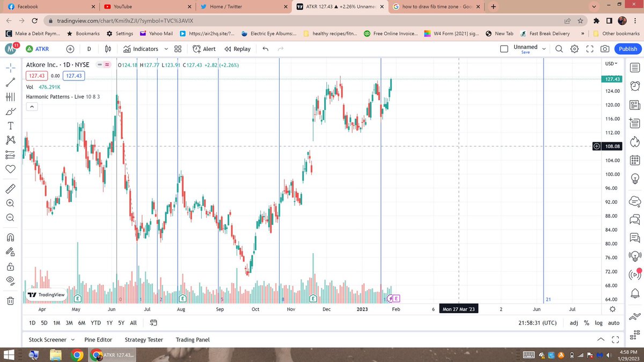Toggle lock all drawing tools

tap(10, 267)
